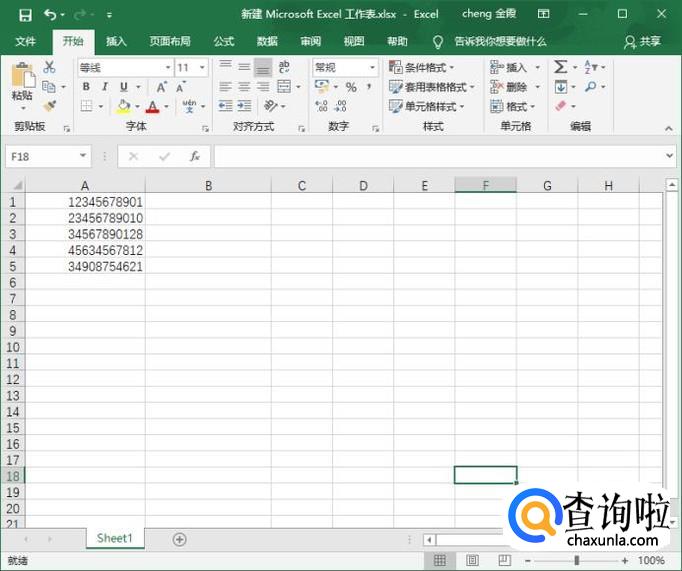Toggle Underline formatting
This screenshot has height=571, width=682.
(x=124, y=87)
